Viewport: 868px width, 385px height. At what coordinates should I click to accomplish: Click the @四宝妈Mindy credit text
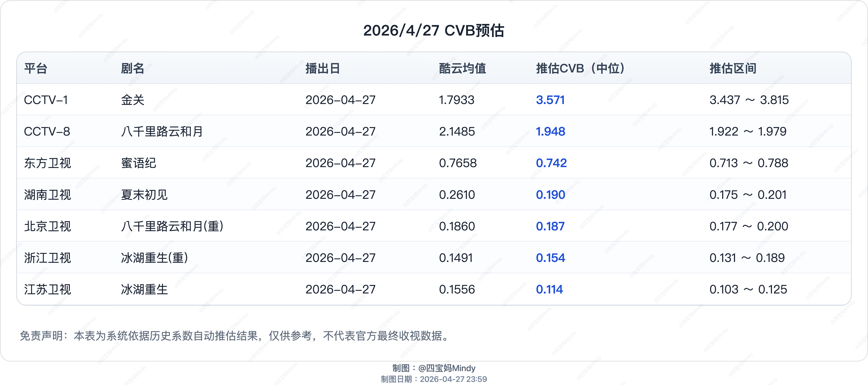click(446, 368)
